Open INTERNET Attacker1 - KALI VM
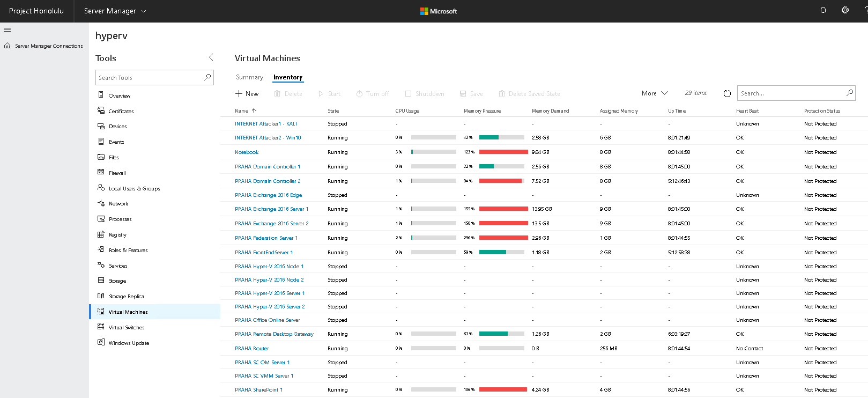868x398 pixels. pyautogui.click(x=266, y=123)
